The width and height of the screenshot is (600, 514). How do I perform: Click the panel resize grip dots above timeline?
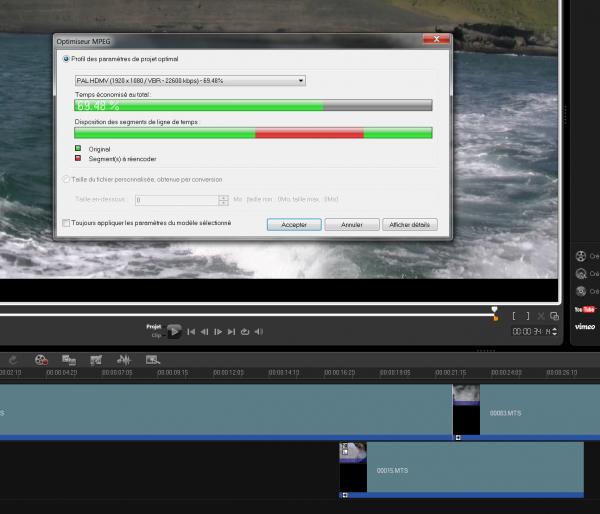coord(486,350)
